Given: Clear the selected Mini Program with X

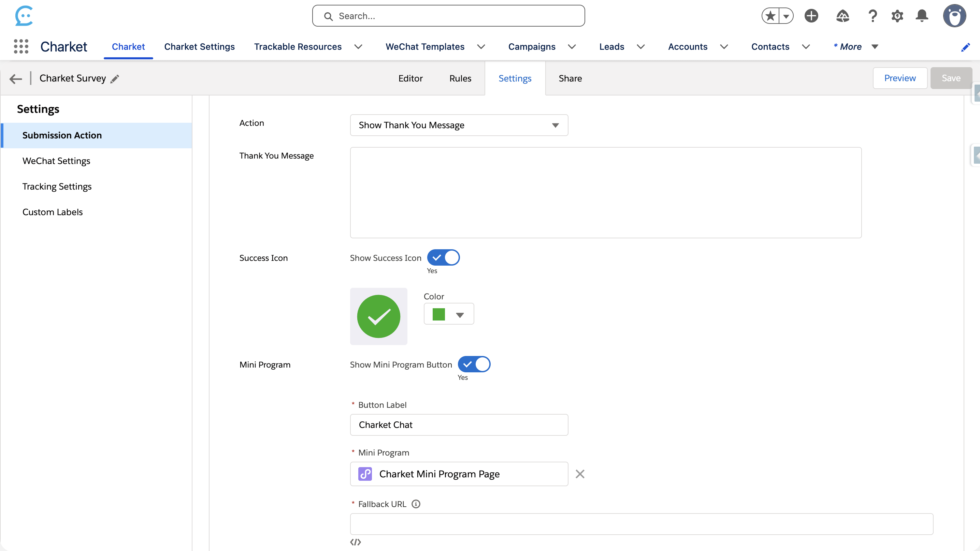Looking at the screenshot, I should pos(580,474).
